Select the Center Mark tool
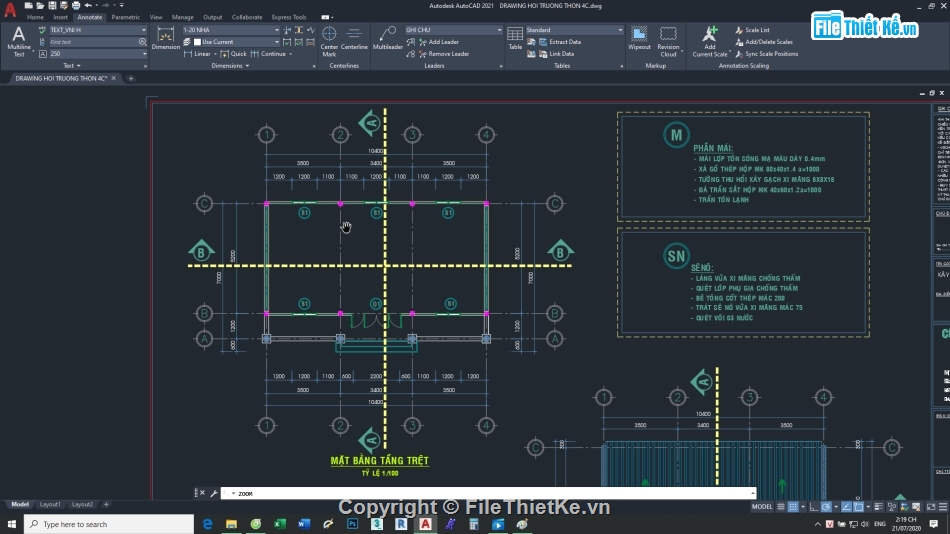950x534 pixels. click(329, 41)
